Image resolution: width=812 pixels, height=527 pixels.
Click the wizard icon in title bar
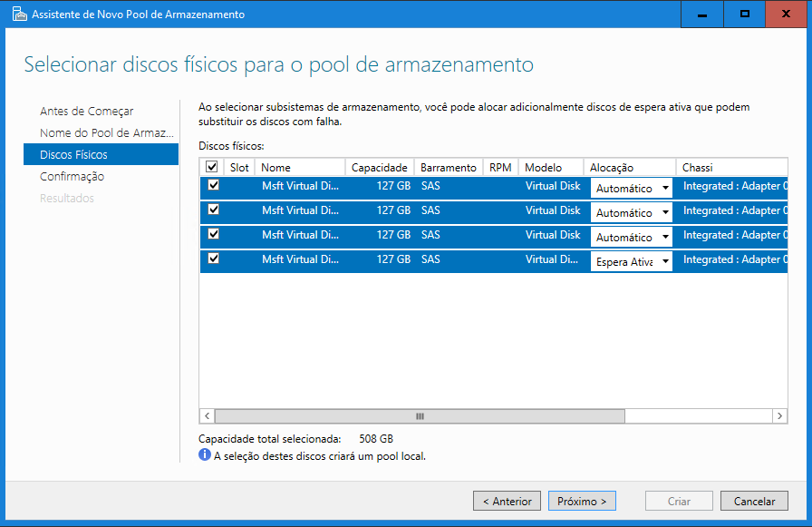click(x=17, y=15)
